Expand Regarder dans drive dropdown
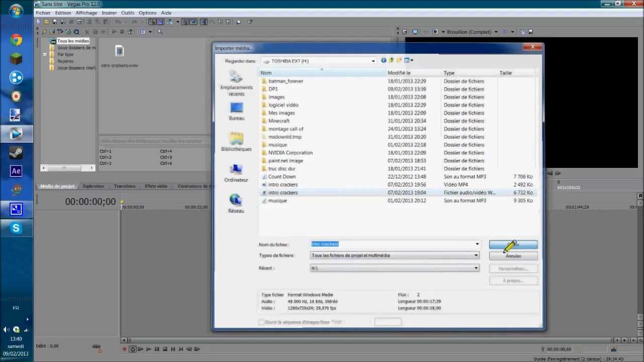644x362 pixels. [x=373, y=61]
